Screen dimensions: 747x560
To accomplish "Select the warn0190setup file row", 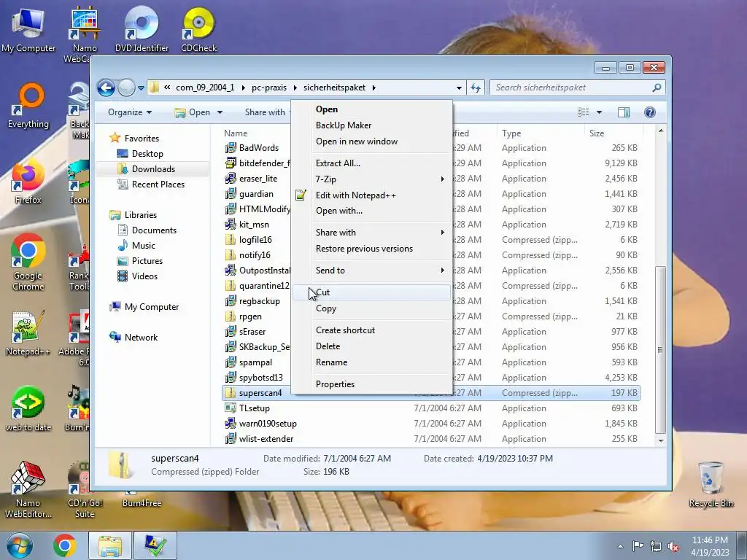I will click(431, 424).
